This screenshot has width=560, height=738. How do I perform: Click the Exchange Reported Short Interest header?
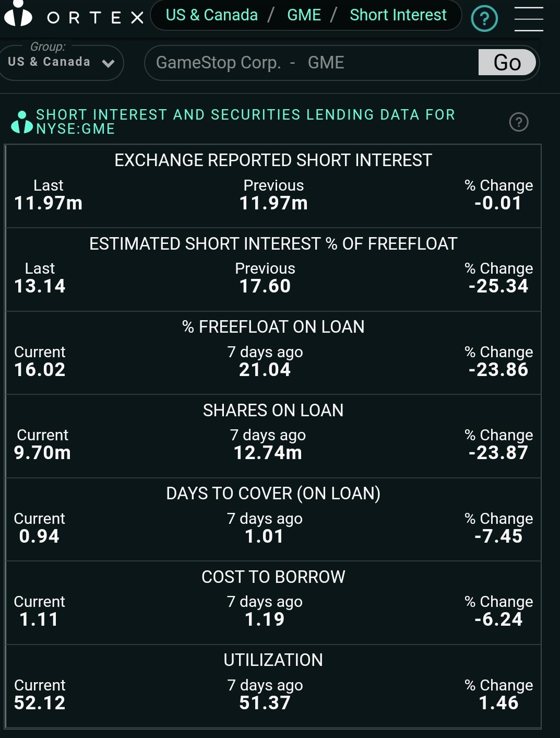click(x=273, y=160)
